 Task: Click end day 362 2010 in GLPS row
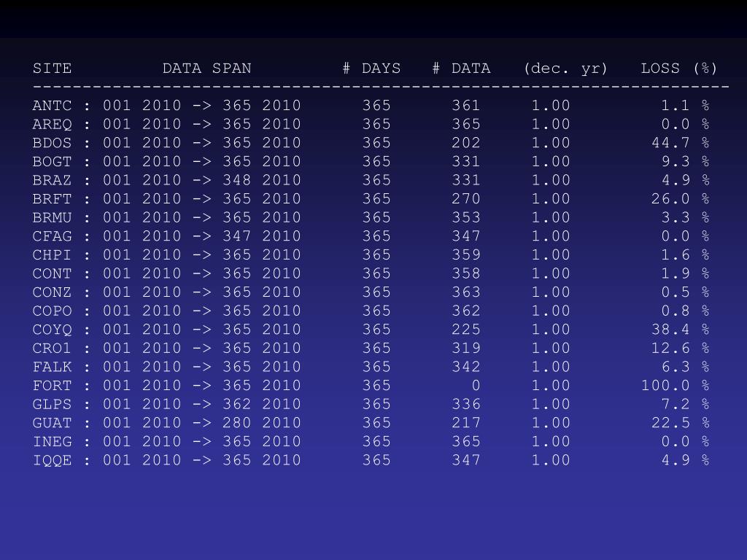[x=262, y=404]
